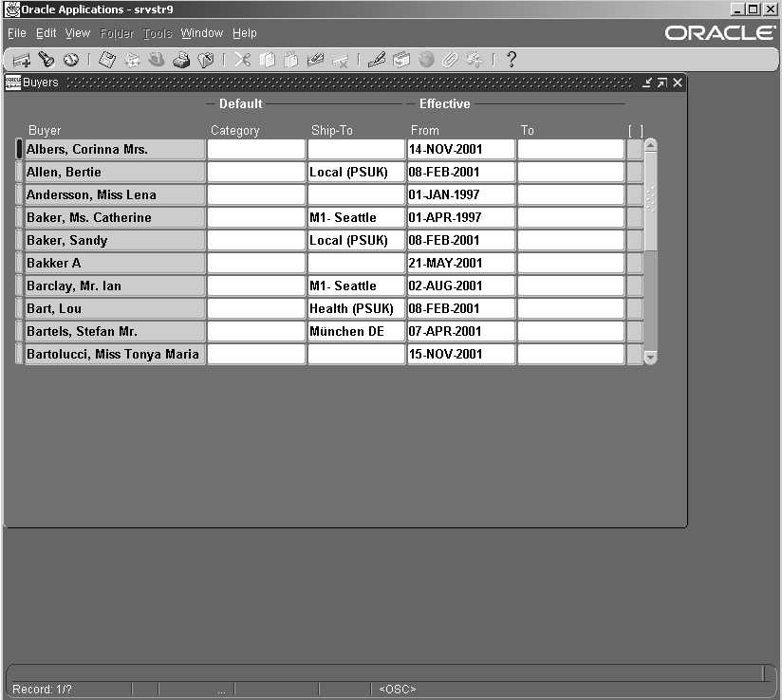Click the Clear Record eraser icon
The width and height of the screenshot is (782, 700).
[x=315, y=60]
